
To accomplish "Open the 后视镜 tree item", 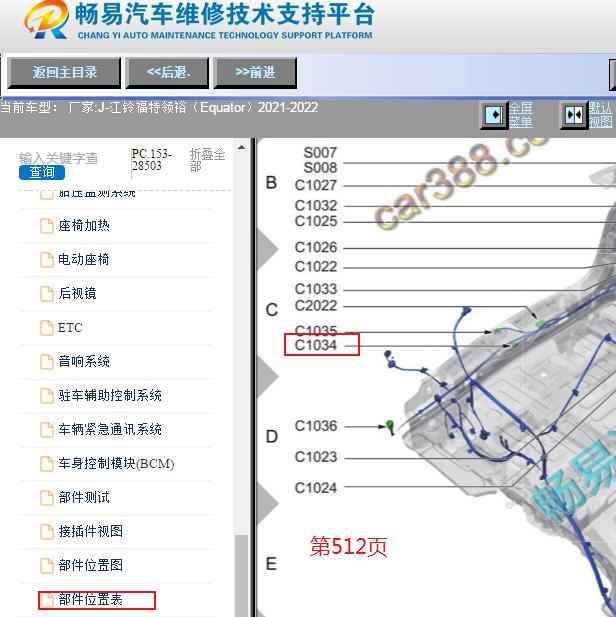I will (x=78, y=293).
